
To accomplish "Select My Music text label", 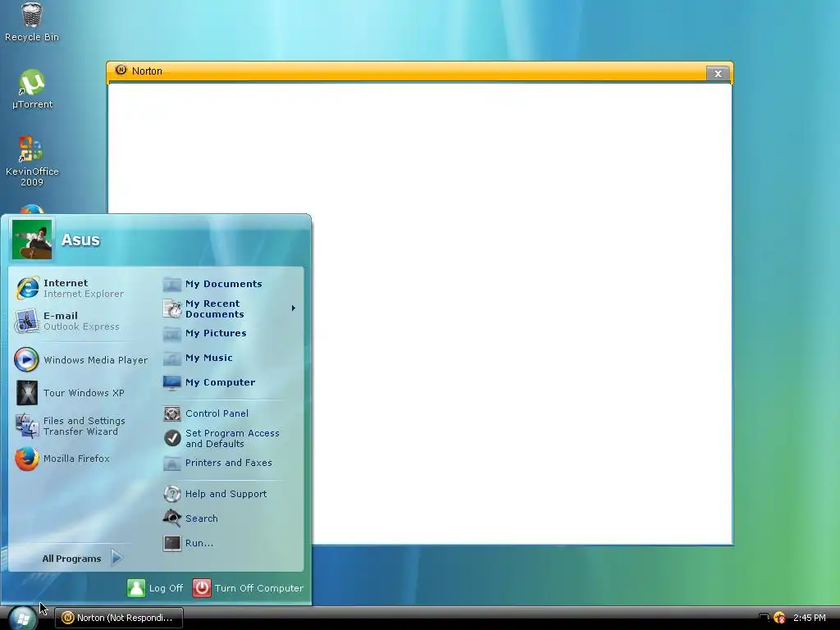I will [209, 358].
